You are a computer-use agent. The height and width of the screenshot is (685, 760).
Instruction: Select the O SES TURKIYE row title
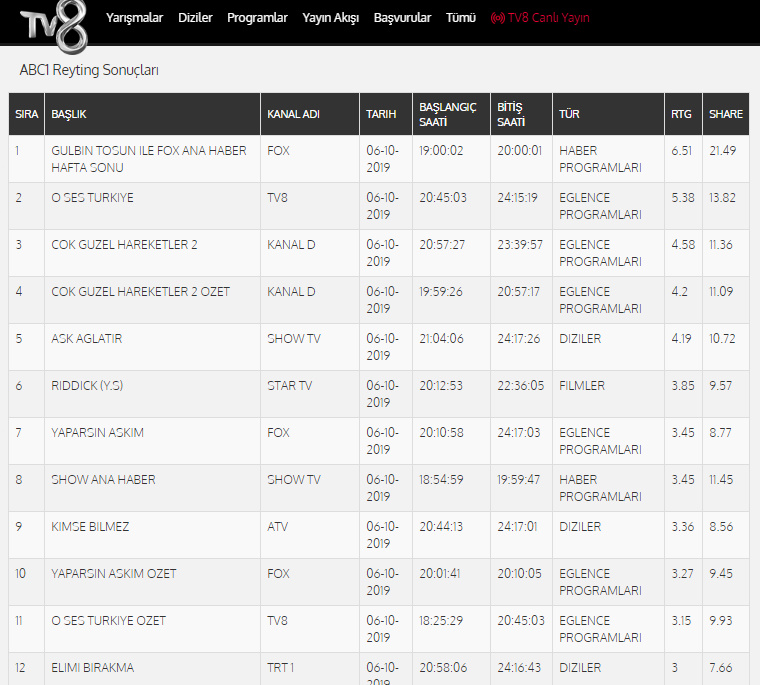tap(92, 198)
